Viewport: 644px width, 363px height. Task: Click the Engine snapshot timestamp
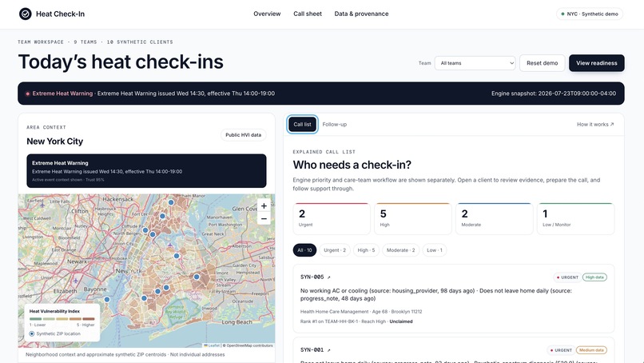tap(554, 94)
